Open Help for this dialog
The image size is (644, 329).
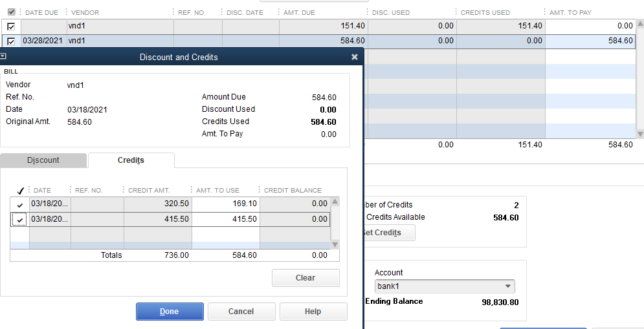click(x=313, y=312)
